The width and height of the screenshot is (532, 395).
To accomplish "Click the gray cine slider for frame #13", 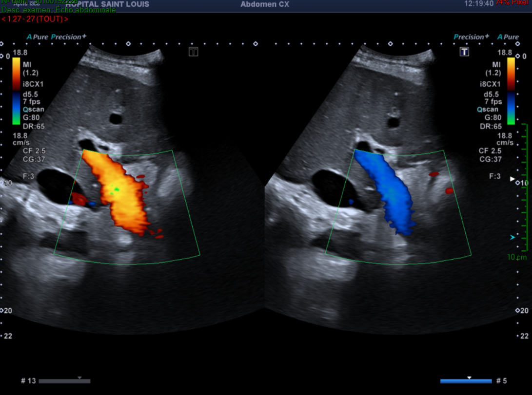I will (x=64, y=381).
